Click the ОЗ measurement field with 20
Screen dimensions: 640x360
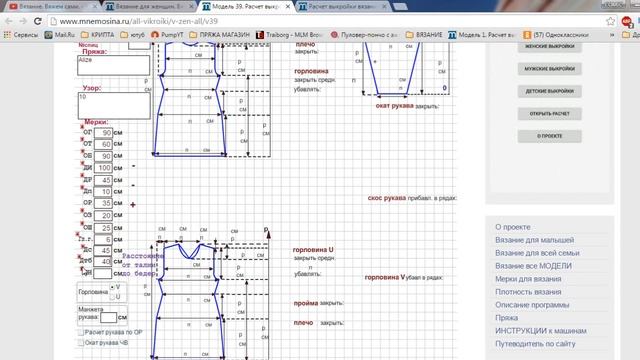pos(103,215)
